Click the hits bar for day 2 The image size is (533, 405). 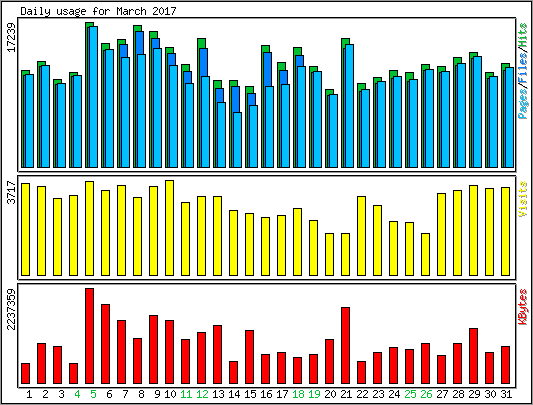point(41,64)
